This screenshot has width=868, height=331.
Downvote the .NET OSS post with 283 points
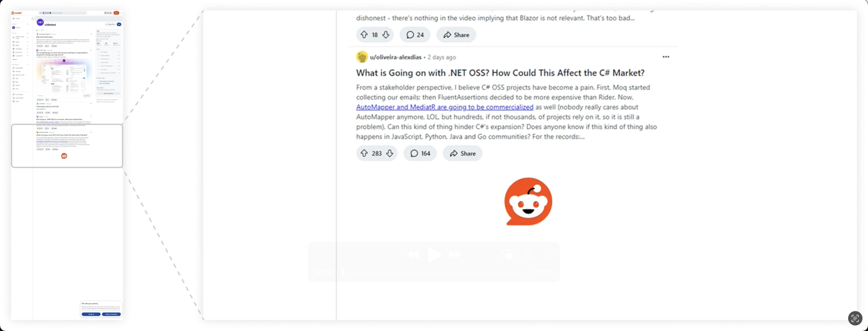(x=390, y=153)
